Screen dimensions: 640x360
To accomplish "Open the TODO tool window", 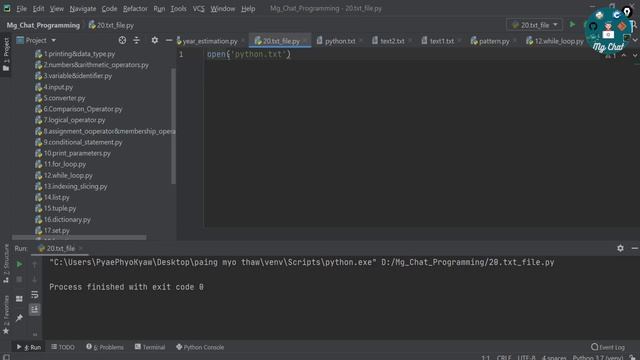I will 63,347.
